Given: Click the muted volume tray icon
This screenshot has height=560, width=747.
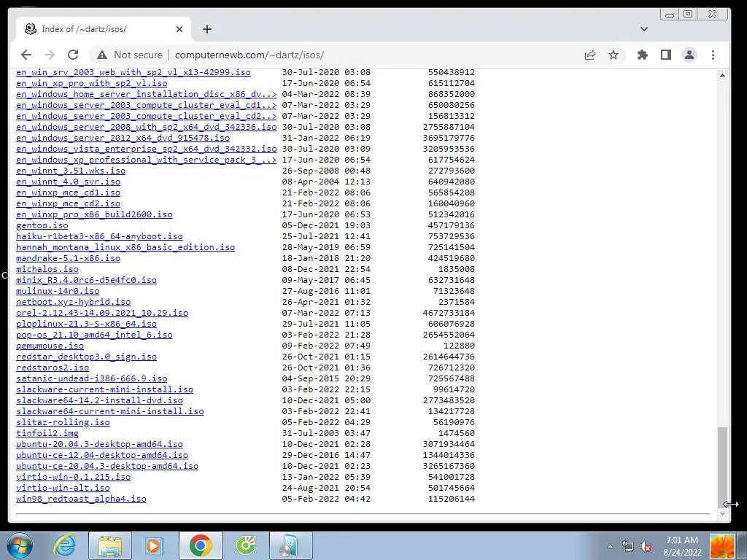Looking at the screenshot, I should (x=646, y=546).
